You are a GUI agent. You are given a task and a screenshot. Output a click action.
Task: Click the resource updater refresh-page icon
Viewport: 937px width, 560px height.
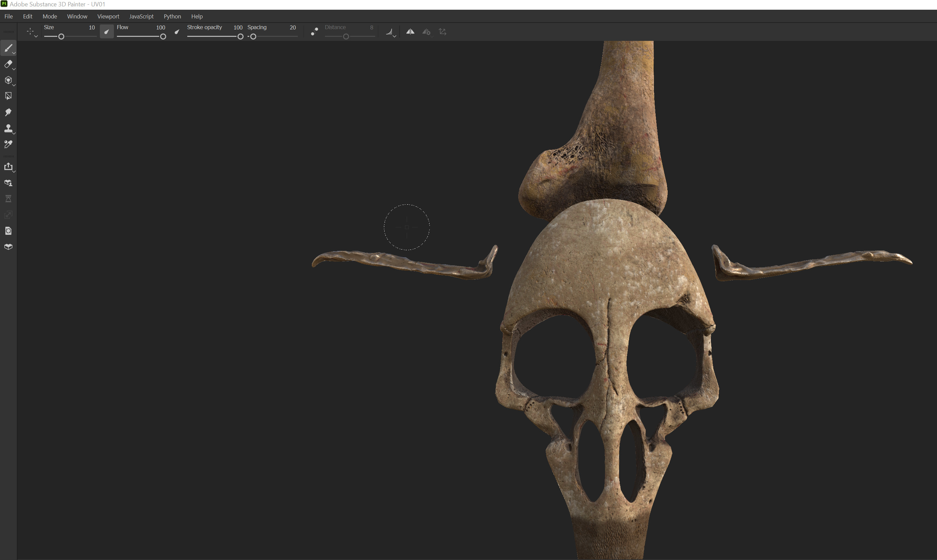[8, 231]
